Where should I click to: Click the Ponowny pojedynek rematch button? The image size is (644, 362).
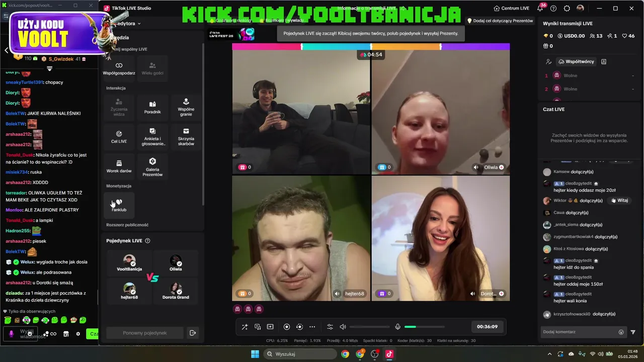point(145,333)
